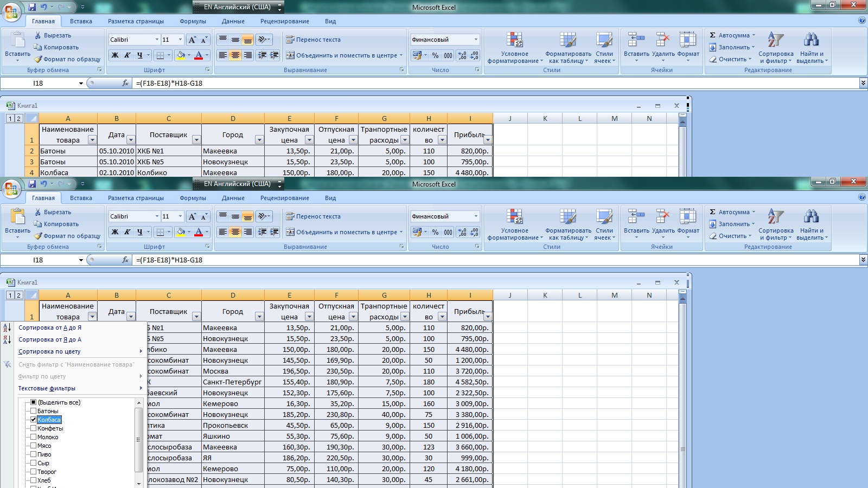Open the font size 11 dropdown in the lower window
Image resolution: width=868 pixels, height=488 pixels.
coord(180,216)
